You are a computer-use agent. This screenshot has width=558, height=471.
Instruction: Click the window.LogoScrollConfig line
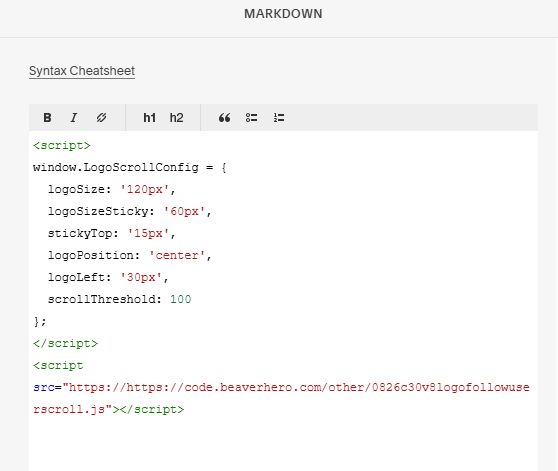tap(130, 167)
